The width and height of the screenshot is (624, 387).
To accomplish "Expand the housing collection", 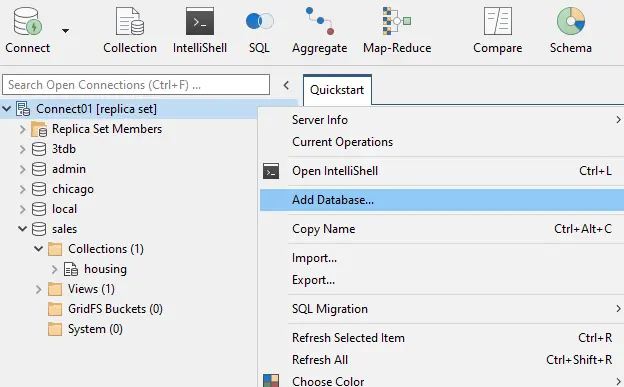I will click(55, 269).
